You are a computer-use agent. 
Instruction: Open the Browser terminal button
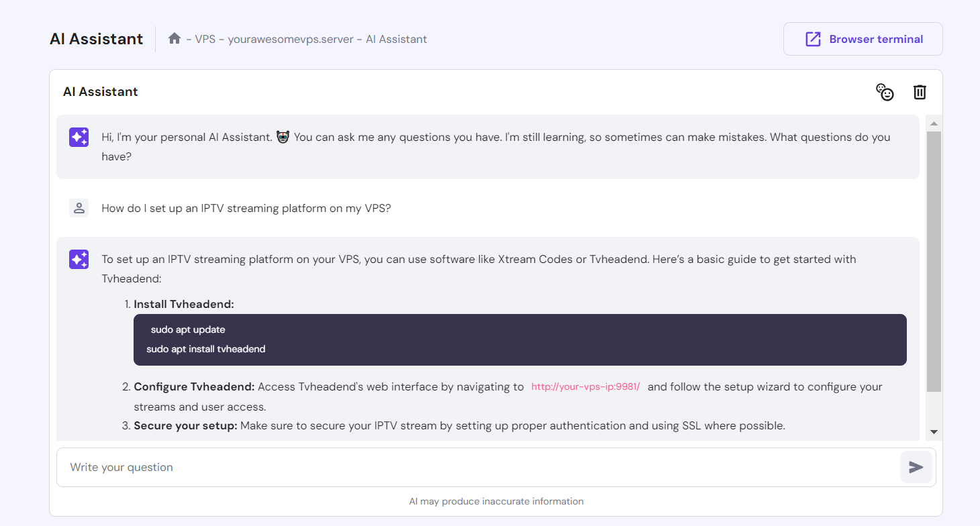coord(863,39)
